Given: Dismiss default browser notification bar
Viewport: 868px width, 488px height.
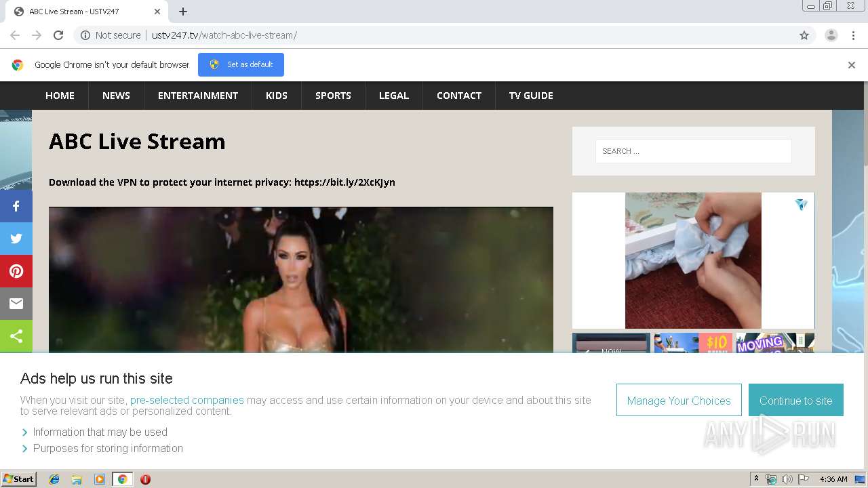Looking at the screenshot, I should pos(852,65).
